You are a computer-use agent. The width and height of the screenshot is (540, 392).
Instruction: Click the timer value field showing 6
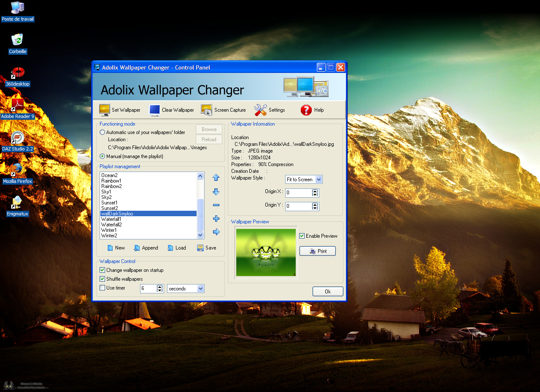point(148,289)
